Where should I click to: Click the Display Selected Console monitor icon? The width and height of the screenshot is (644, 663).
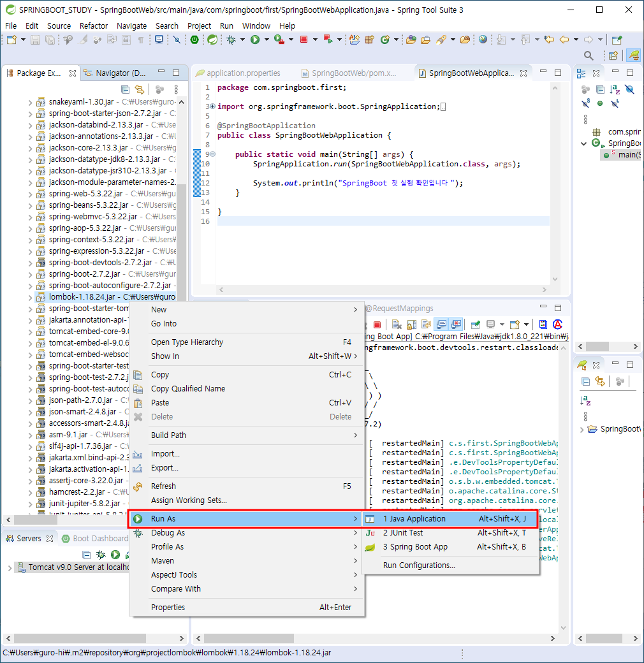tap(490, 324)
